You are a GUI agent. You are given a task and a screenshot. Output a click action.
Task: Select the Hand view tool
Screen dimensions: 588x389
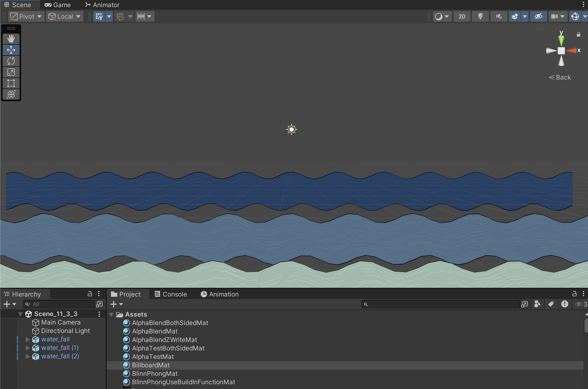coord(11,39)
